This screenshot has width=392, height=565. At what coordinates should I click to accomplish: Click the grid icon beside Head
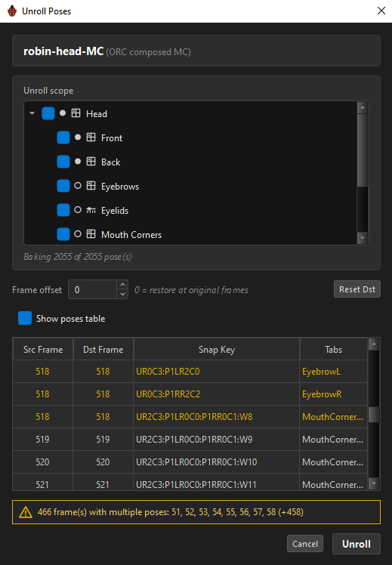[x=76, y=113]
